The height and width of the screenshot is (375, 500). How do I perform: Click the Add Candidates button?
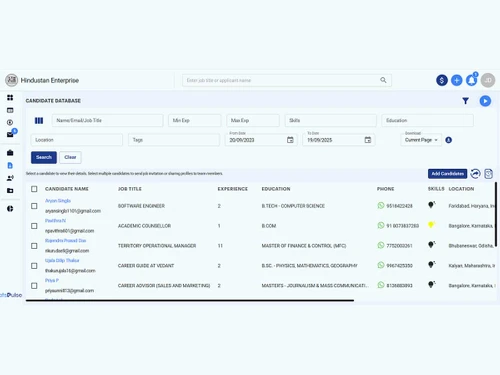pos(447,174)
